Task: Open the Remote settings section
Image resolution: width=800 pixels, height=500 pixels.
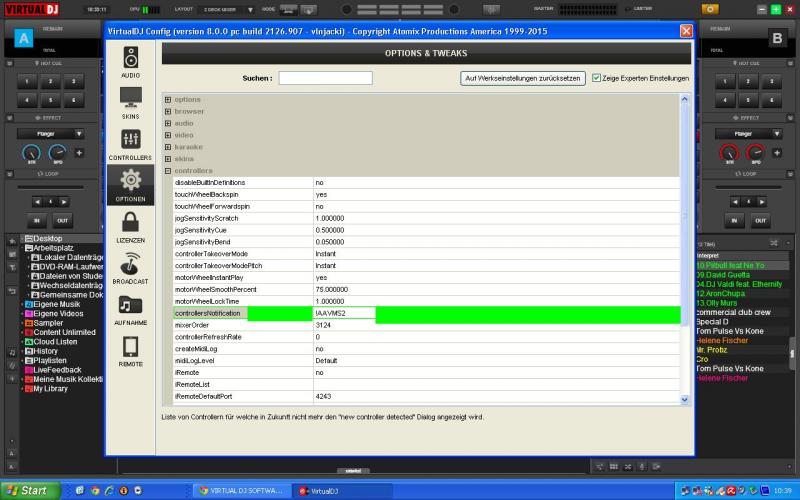Action: (130, 351)
